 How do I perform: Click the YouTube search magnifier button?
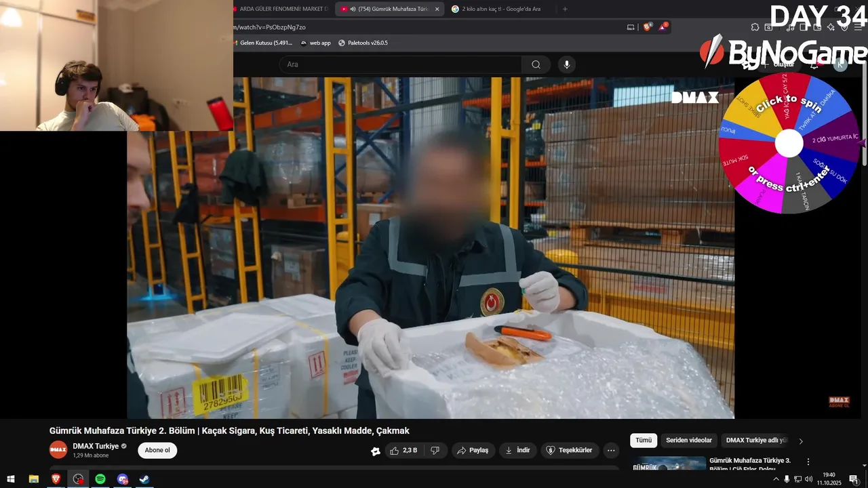click(x=536, y=64)
